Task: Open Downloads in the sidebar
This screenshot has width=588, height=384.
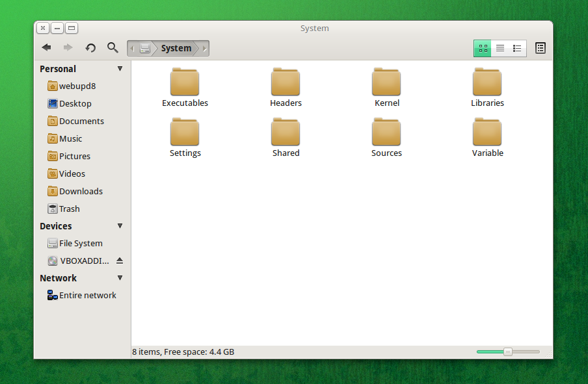Action: (75, 192)
